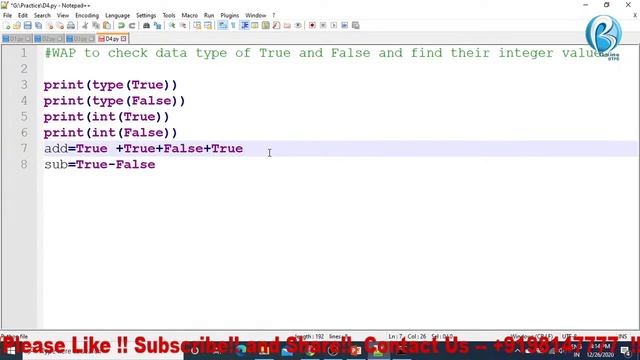Open the View menu
This screenshot has width=640, height=360.
tap(63, 16)
